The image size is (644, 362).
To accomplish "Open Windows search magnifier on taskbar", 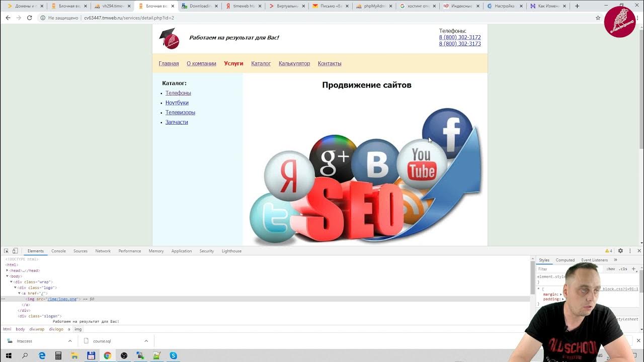I will click(25, 355).
